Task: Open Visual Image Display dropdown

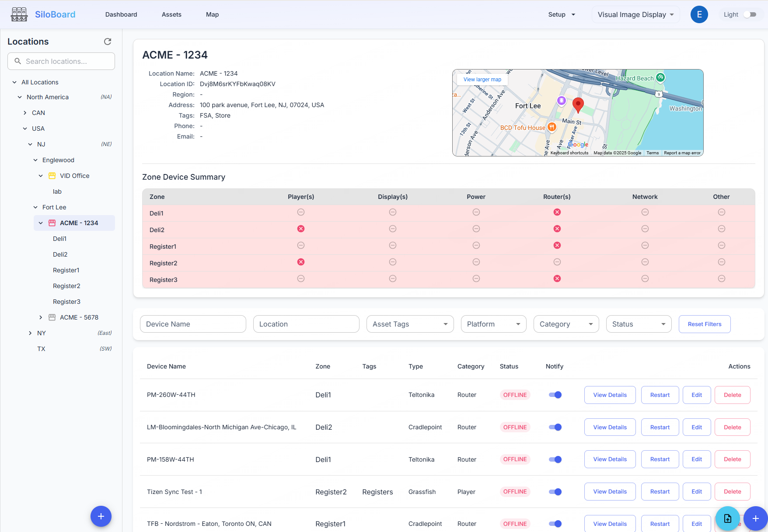Action: click(635, 14)
